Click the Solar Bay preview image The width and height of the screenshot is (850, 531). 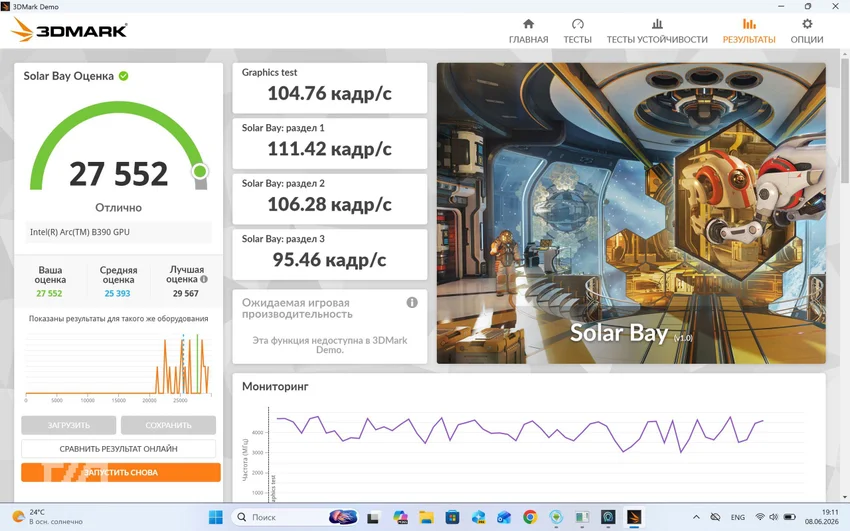point(631,213)
